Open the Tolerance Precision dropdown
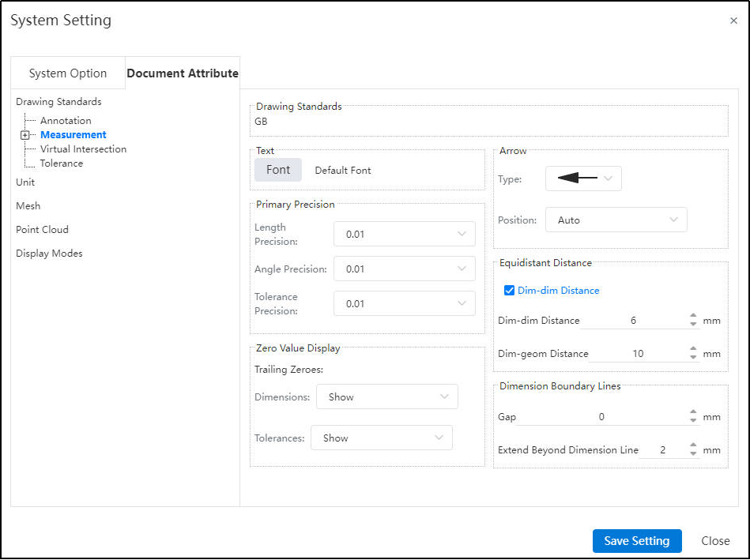Image resolution: width=750 pixels, height=560 pixels. tap(404, 303)
